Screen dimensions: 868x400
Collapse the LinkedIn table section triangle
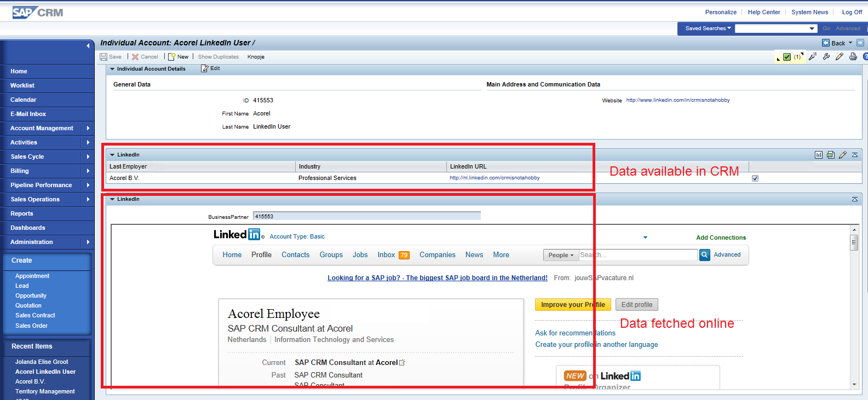112,155
